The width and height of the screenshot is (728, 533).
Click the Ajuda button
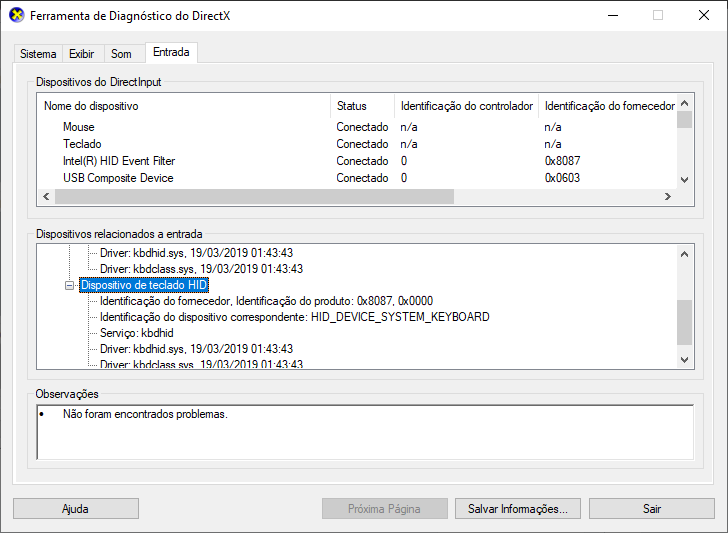pyautogui.click(x=76, y=508)
